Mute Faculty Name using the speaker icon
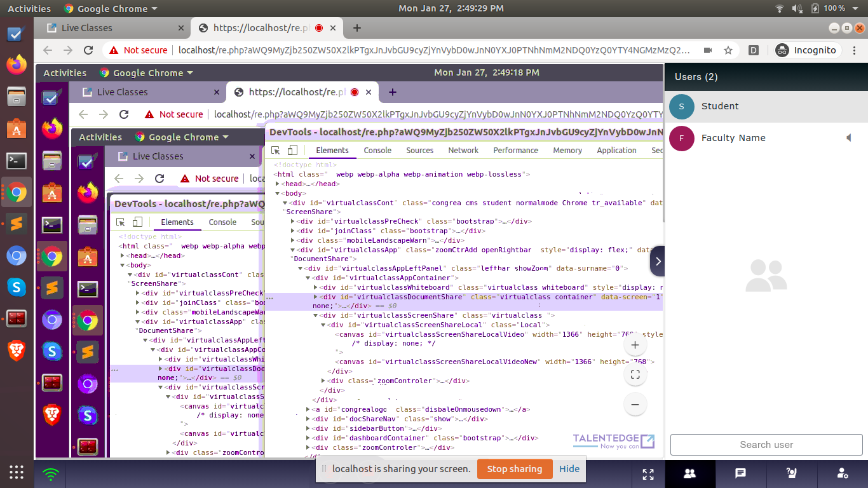 pos(850,137)
